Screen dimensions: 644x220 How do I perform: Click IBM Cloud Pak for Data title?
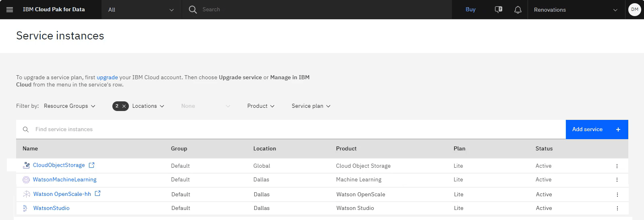pos(54,10)
